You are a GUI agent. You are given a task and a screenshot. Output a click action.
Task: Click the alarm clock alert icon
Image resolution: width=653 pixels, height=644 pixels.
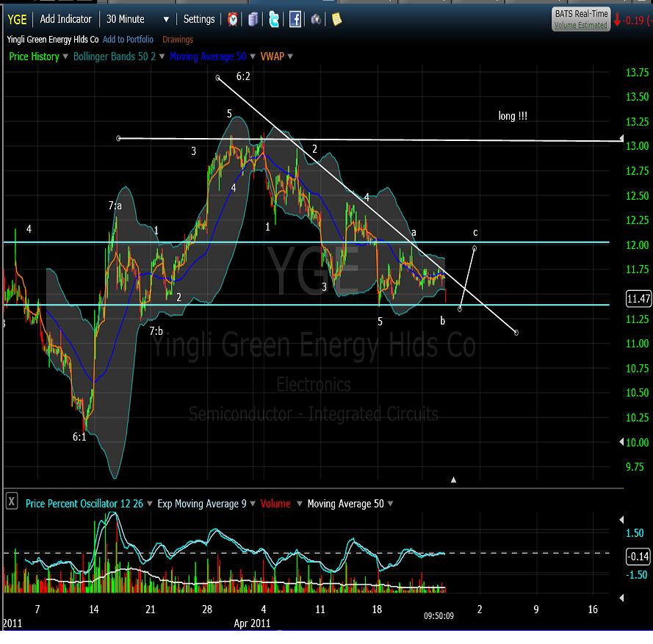[232, 20]
